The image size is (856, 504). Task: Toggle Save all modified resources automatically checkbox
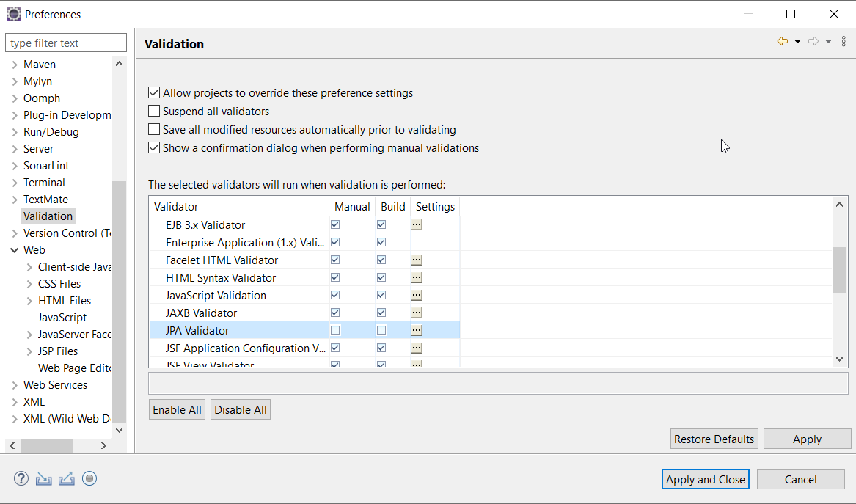pyautogui.click(x=154, y=130)
